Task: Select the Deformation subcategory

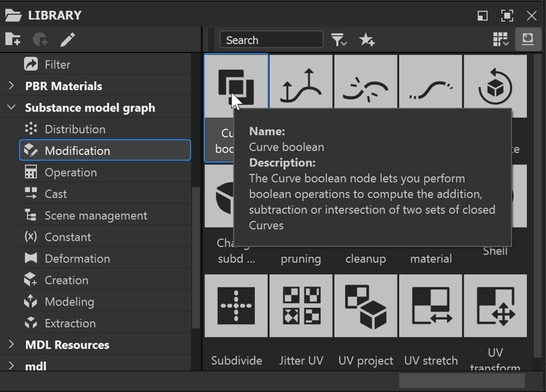Action: tap(77, 259)
